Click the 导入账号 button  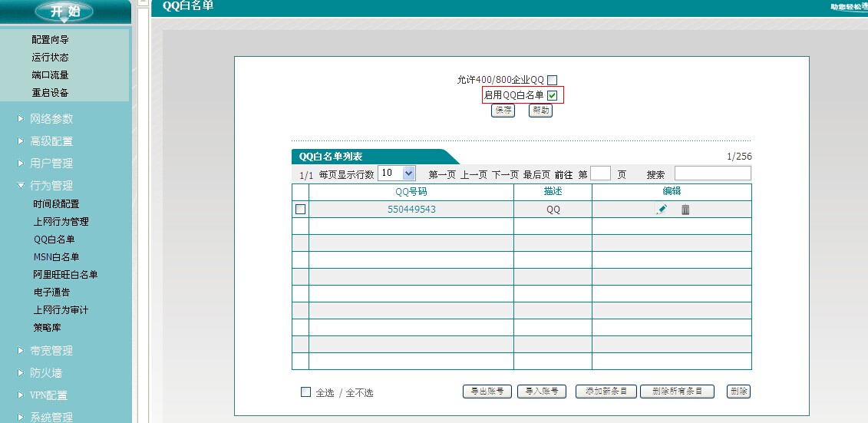(541, 392)
